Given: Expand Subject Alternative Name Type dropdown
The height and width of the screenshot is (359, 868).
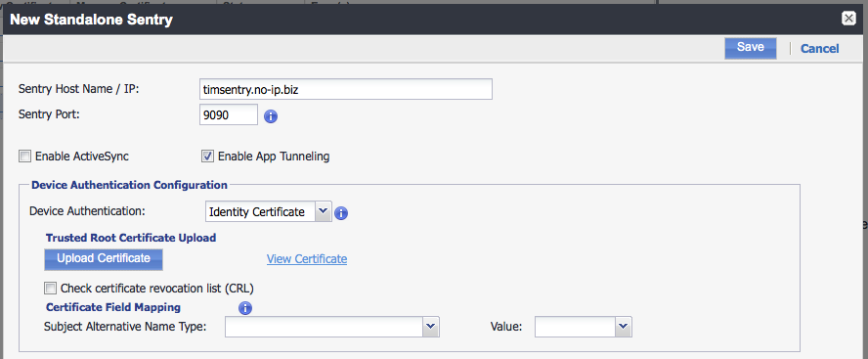Looking at the screenshot, I should click(431, 327).
